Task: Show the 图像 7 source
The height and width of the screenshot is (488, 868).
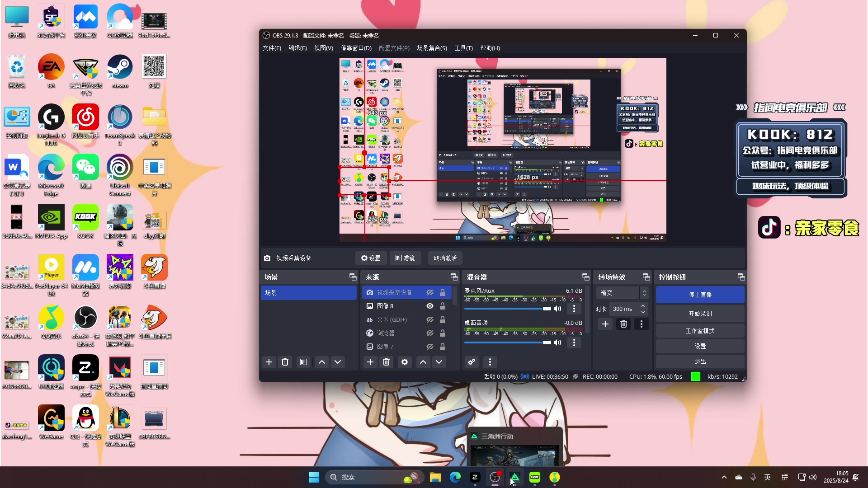Action: coord(430,347)
